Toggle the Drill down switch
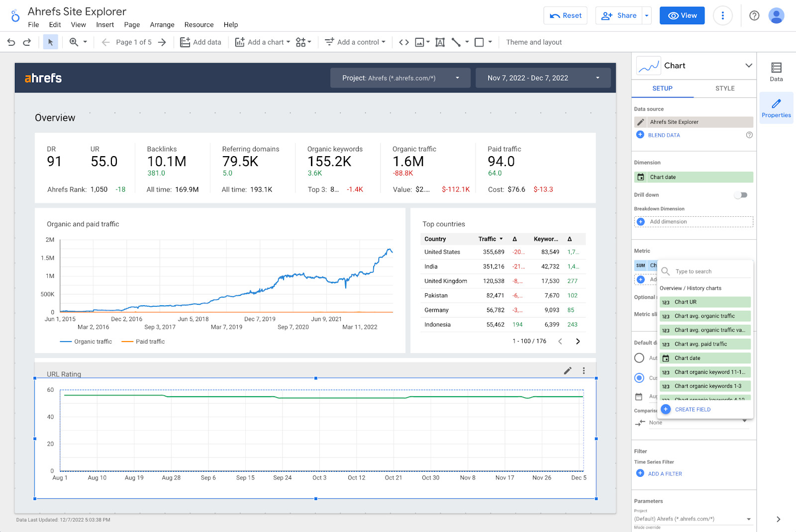Viewport: 796px width, 532px height. (x=741, y=195)
